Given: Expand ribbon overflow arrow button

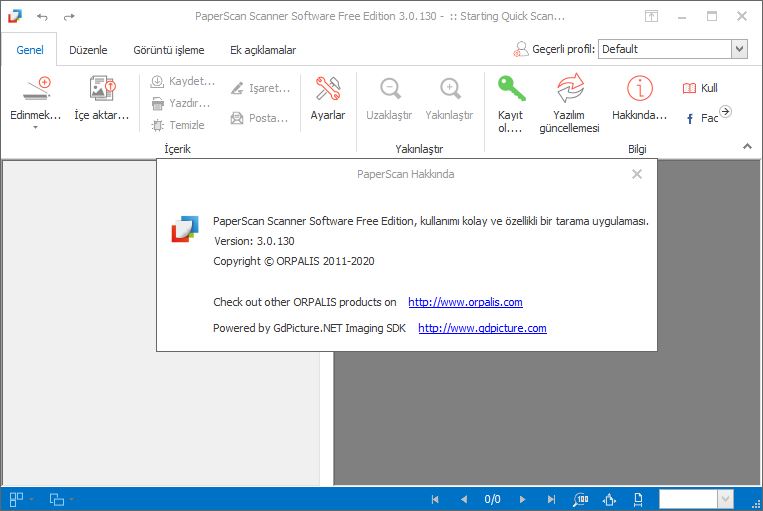Looking at the screenshot, I should point(726,111).
